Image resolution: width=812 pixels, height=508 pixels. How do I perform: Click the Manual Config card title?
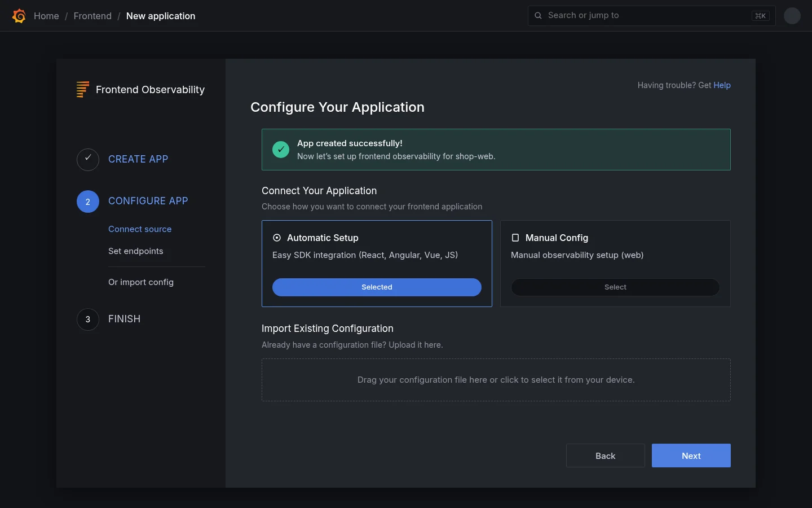click(557, 238)
